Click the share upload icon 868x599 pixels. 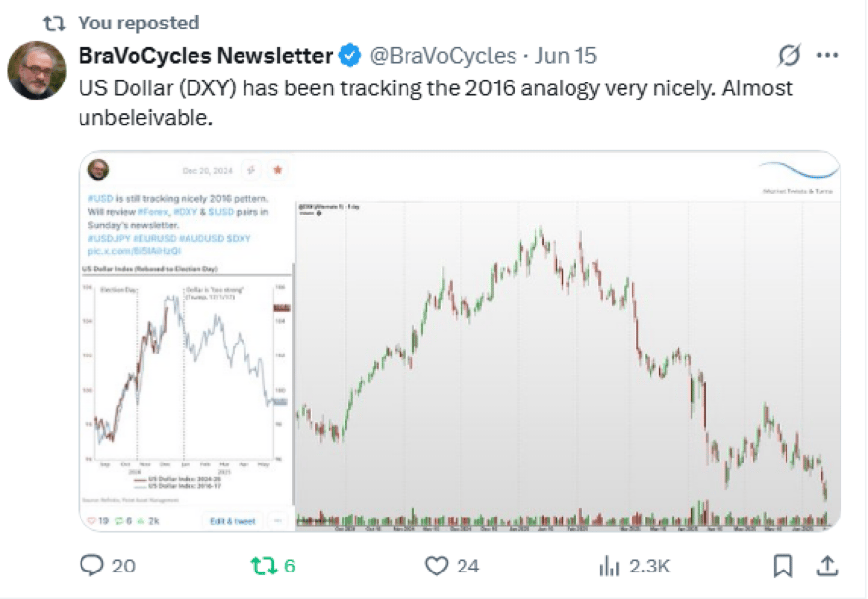click(x=827, y=566)
